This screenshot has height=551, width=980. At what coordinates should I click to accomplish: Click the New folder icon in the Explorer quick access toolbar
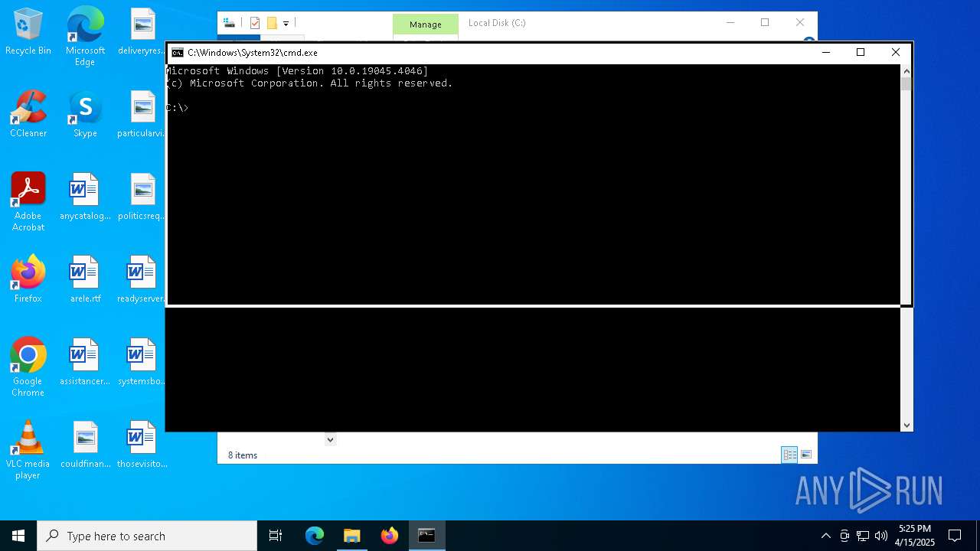[x=272, y=23]
